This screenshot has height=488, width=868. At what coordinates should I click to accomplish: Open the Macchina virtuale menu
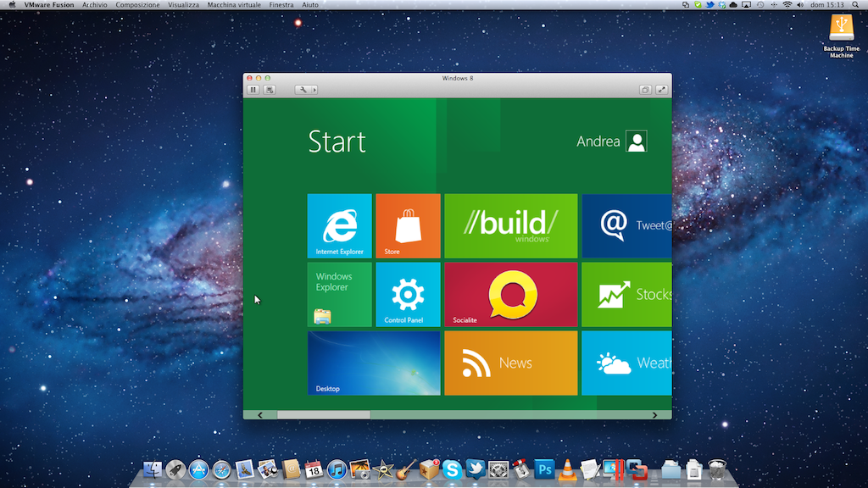[234, 5]
